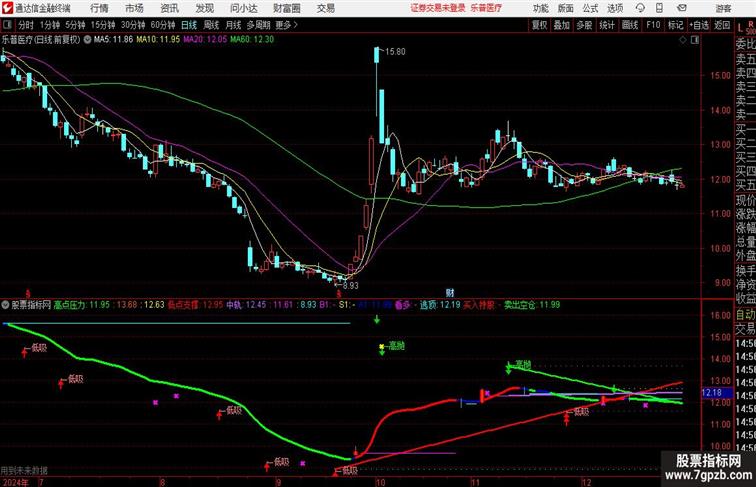This screenshot has height=487, width=756.
Task: Select the 周线 weekly period tab
Action: pyautogui.click(x=211, y=25)
